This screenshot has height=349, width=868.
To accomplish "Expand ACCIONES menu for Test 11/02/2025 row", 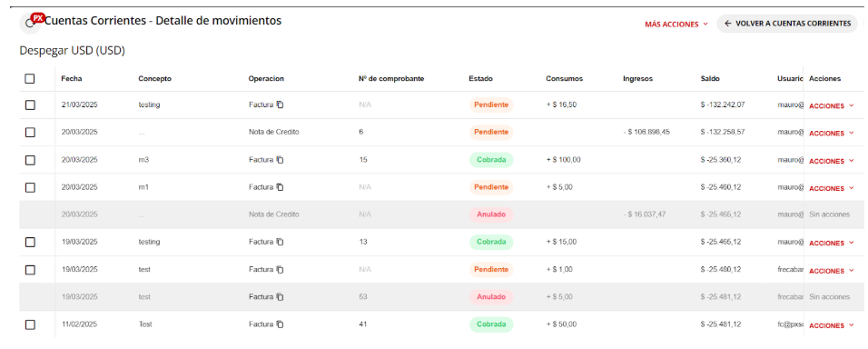I will (831, 325).
